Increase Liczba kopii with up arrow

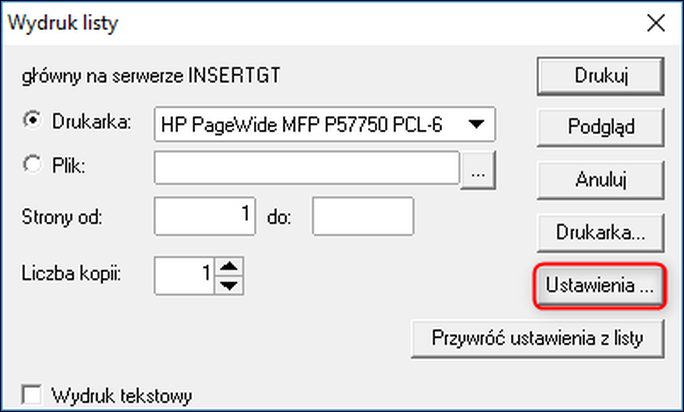230,266
